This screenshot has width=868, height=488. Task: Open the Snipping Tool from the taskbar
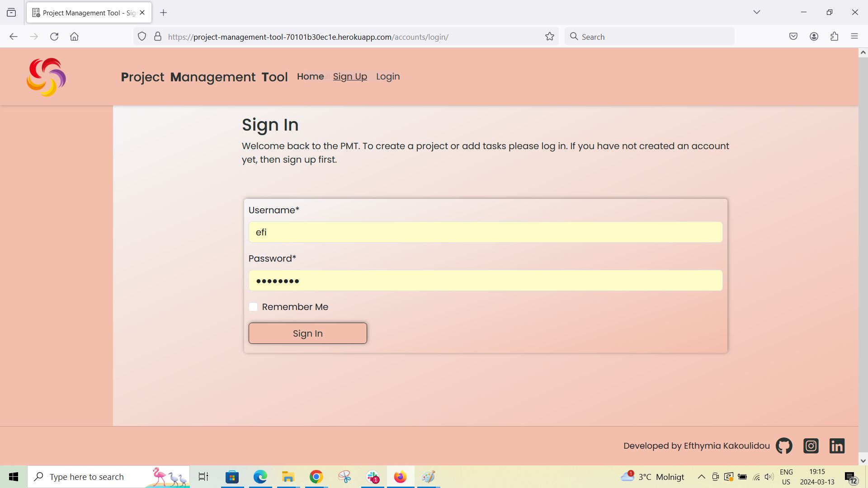344,477
